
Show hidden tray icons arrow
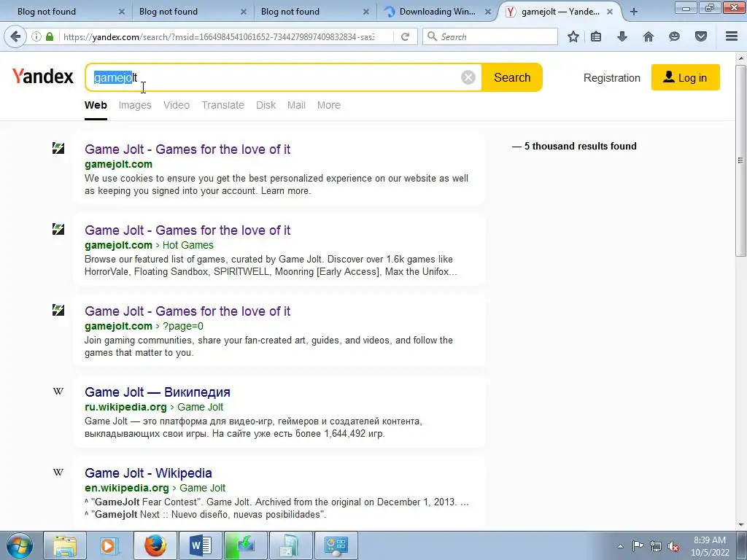click(620, 546)
